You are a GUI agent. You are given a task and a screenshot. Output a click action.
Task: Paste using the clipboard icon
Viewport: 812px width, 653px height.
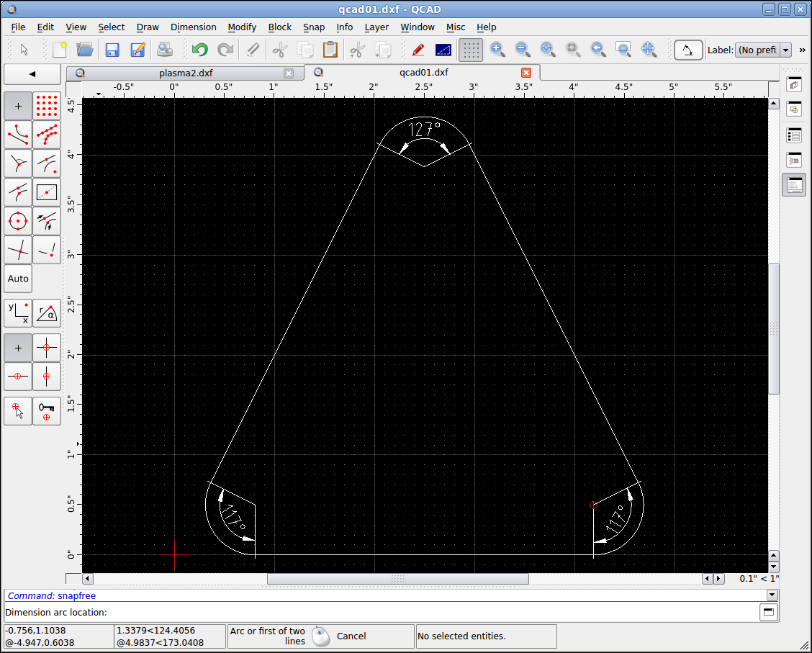(x=330, y=50)
